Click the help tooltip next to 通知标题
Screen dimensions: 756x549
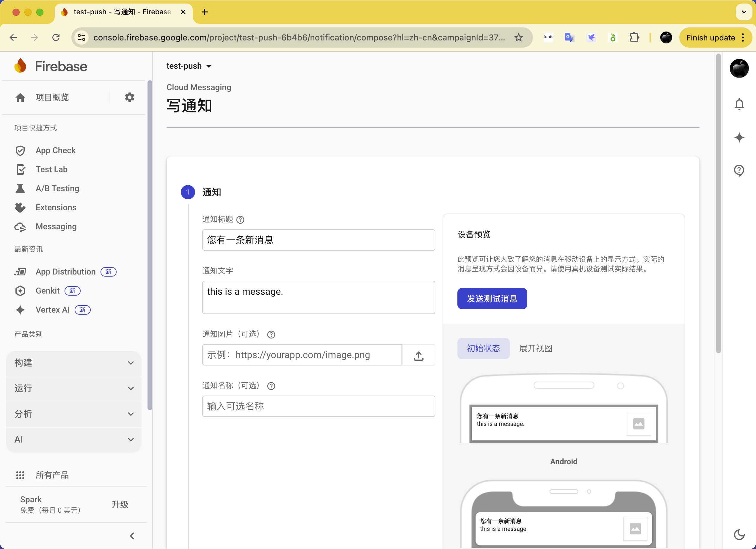tap(241, 220)
